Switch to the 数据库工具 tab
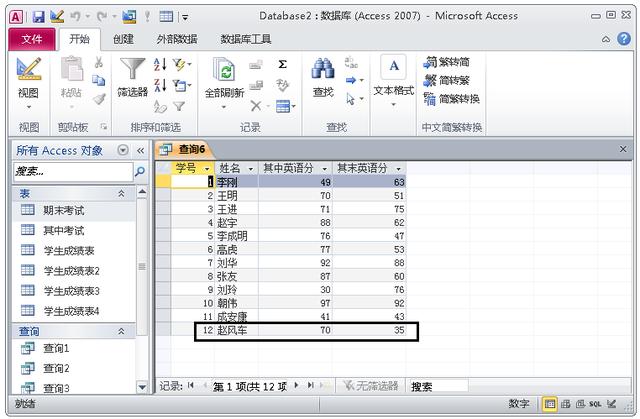Screen dimensions: 640x419 click(246, 39)
